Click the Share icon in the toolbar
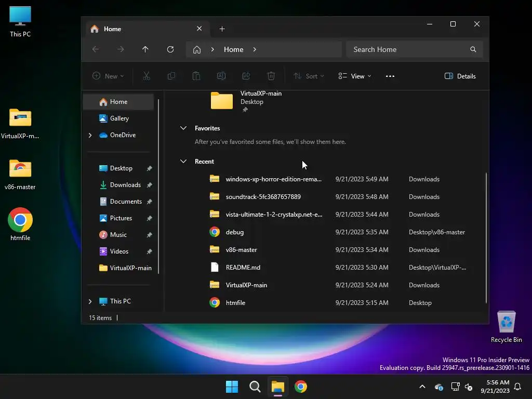 [246, 76]
